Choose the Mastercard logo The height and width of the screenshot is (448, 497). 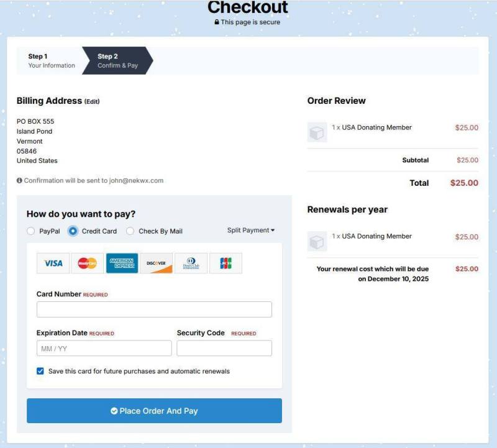pyautogui.click(x=87, y=263)
